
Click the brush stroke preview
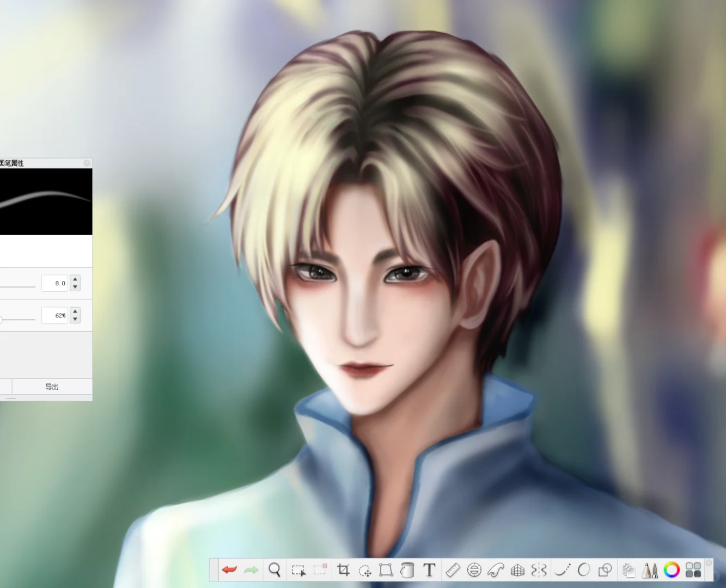coord(46,201)
